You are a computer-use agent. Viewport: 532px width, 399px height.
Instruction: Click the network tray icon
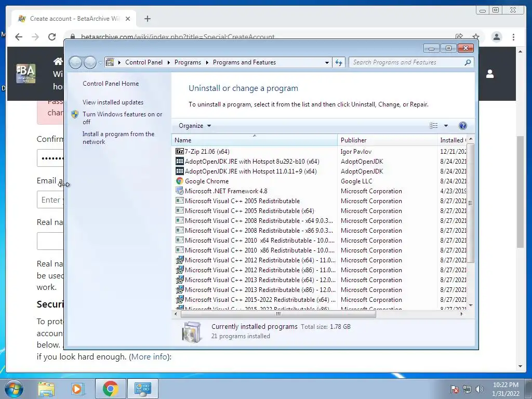tap(467, 389)
